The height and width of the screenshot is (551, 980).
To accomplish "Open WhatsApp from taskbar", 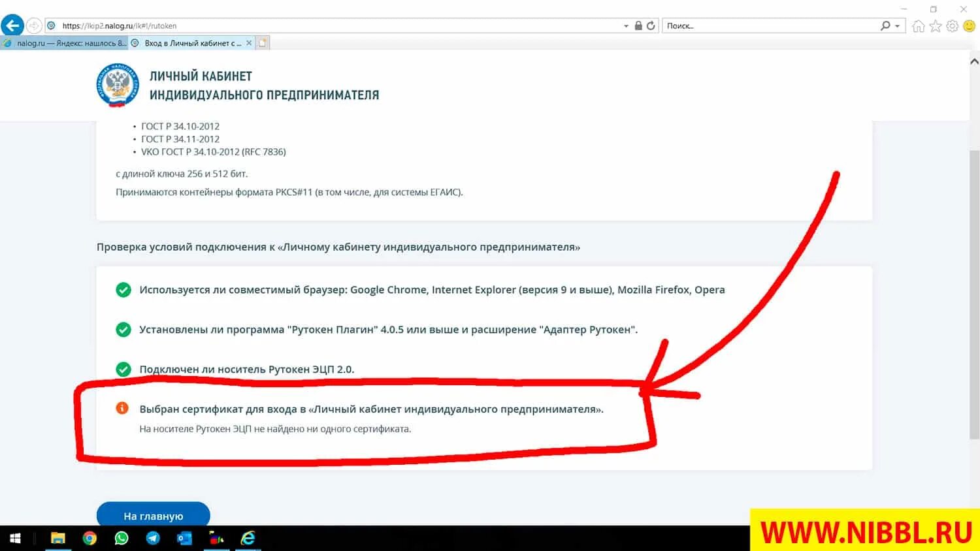I will [122, 539].
